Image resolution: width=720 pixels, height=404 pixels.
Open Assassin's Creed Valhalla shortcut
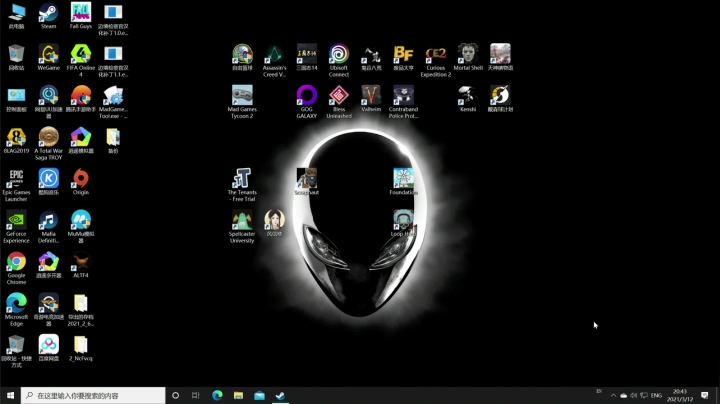click(275, 61)
